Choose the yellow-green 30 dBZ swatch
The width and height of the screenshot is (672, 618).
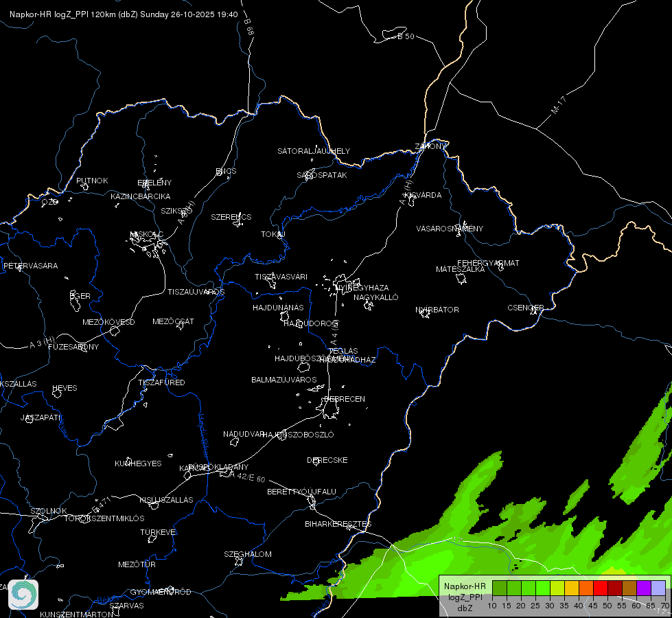[x=557, y=588]
